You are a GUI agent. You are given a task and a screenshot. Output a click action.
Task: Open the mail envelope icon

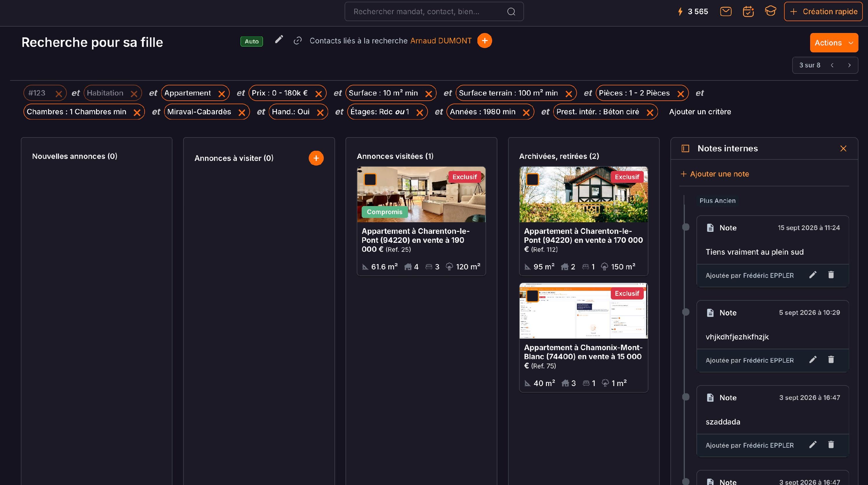click(725, 12)
